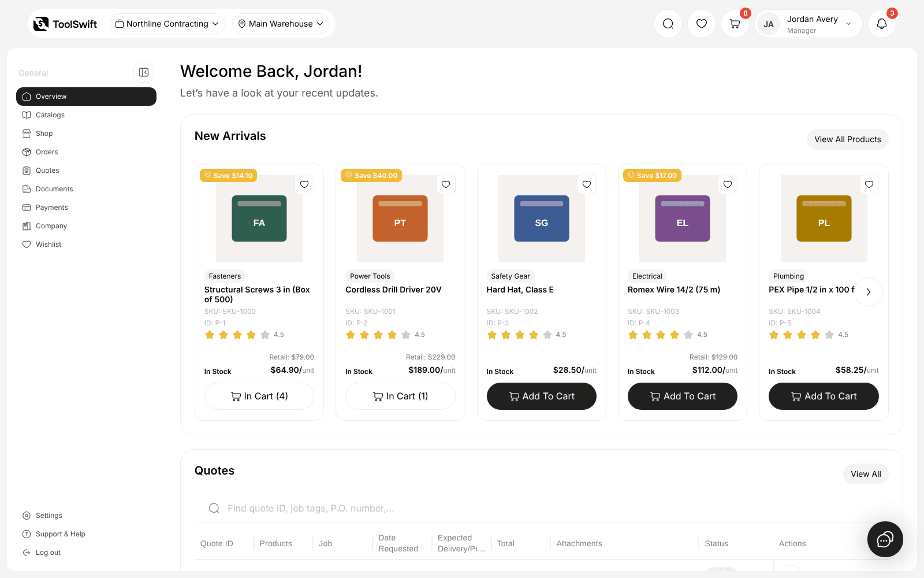Image resolution: width=924 pixels, height=578 pixels.
Task: Click Log out
Action: 86,553
